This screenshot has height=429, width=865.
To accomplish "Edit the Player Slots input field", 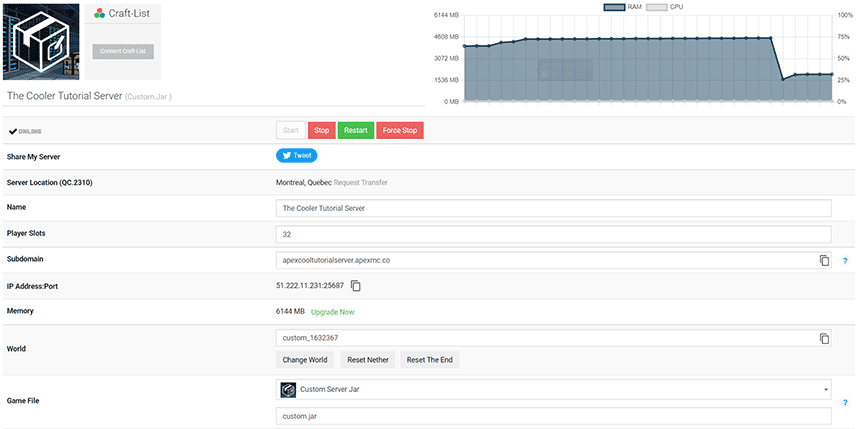I will click(553, 234).
